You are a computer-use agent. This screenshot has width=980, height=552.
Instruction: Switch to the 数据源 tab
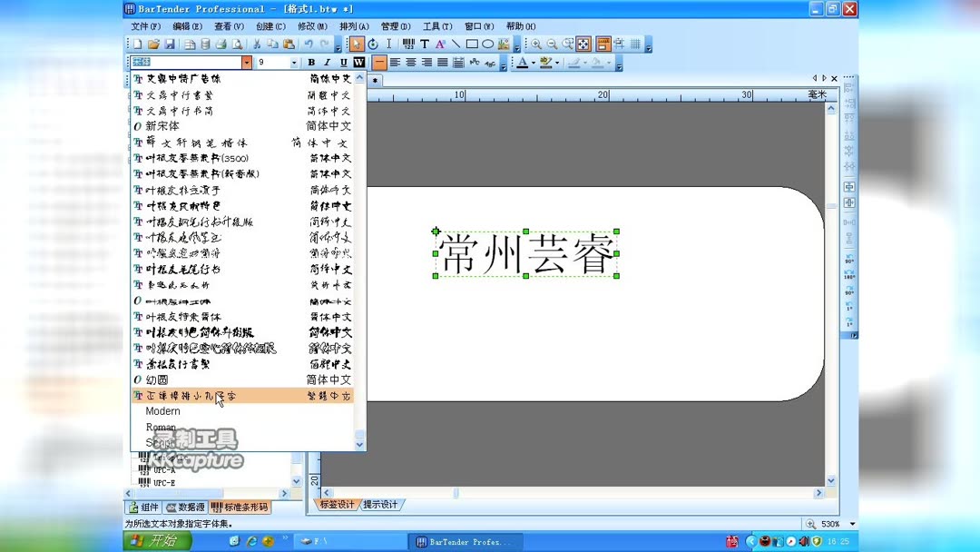click(x=187, y=508)
